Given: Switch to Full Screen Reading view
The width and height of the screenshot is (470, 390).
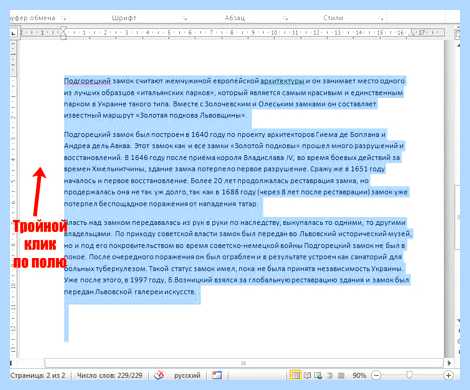Looking at the screenshot, I should point(307,376).
